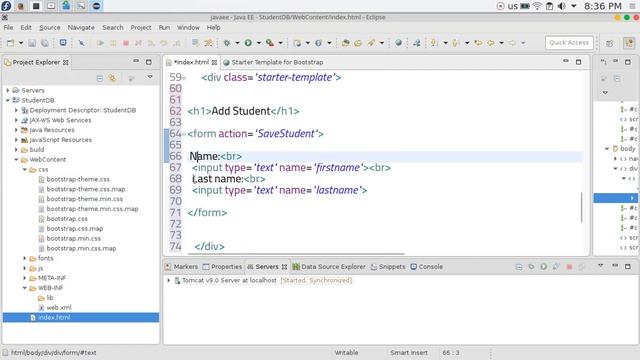Click the Open Perspective icon
The width and height of the screenshot is (640, 360).
click(x=610, y=43)
